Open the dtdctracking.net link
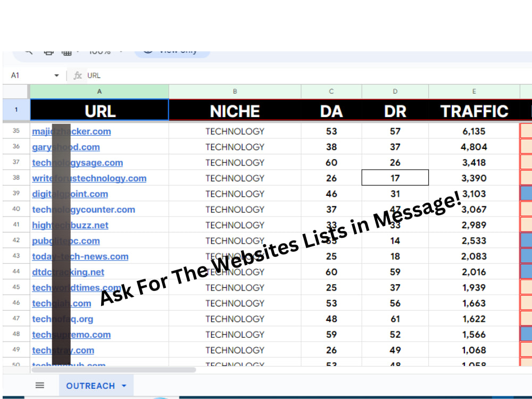Viewport: 532px width, 399px height. 68,272
